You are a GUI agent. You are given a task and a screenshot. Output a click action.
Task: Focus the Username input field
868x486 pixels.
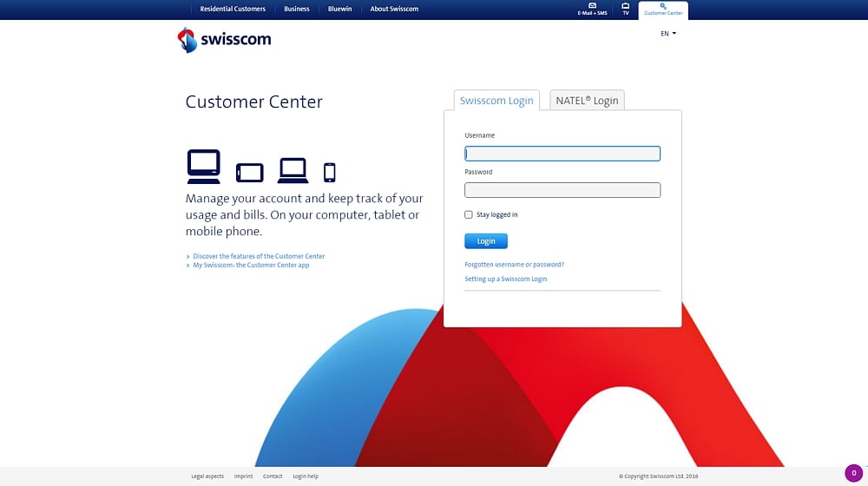point(562,154)
